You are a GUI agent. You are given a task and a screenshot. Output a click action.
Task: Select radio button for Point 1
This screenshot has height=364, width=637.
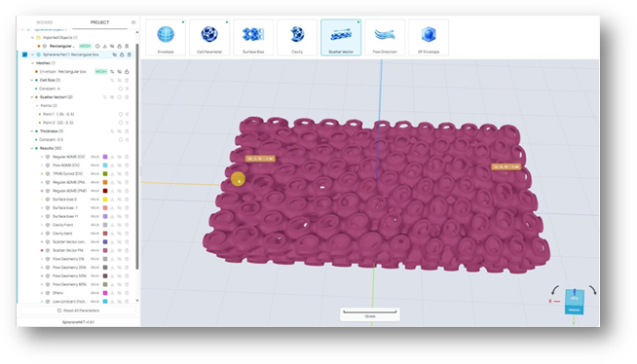click(120, 114)
